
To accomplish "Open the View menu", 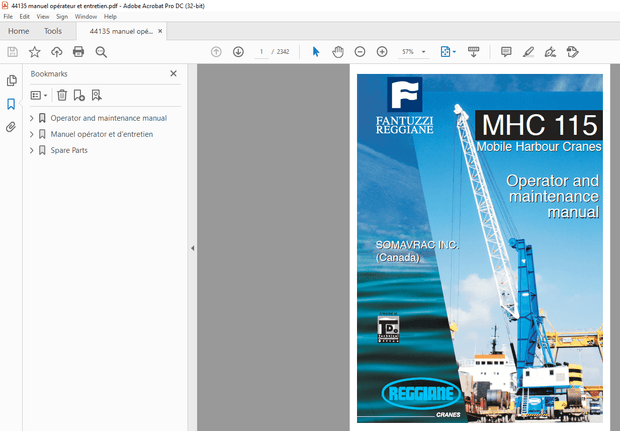I will [43, 17].
